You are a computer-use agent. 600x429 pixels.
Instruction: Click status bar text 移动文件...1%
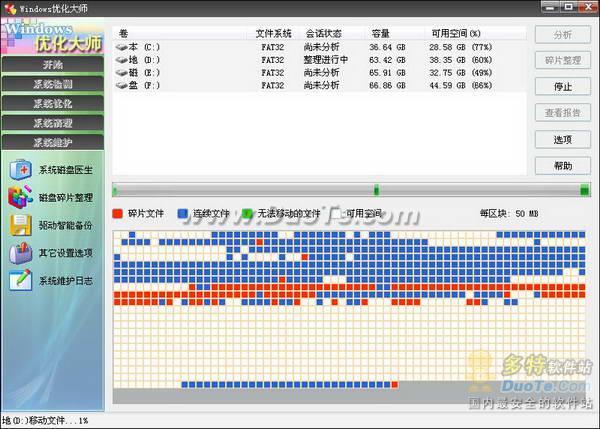(58, 421)
